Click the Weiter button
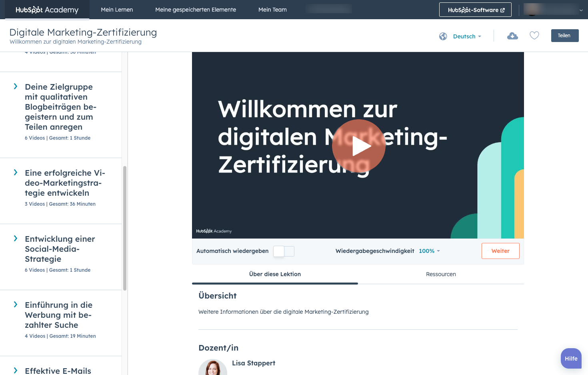 [x=500, y=251]
